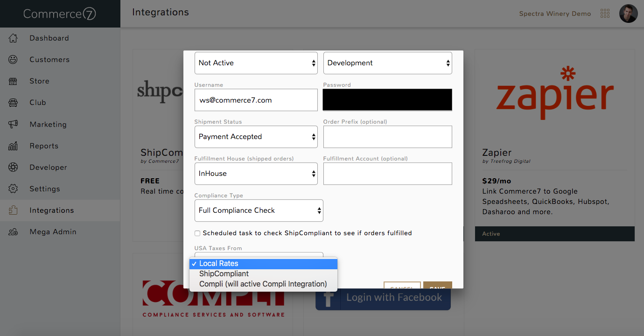Click Spectra Winery Demo account name
This screenshot has height=336, width=644.
(555, 14)
